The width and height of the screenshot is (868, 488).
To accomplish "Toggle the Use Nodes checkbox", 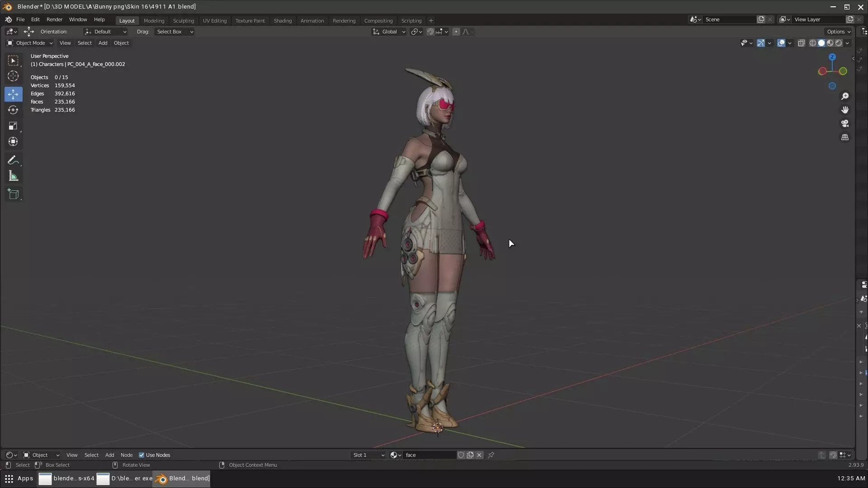I will click(142, 455).
